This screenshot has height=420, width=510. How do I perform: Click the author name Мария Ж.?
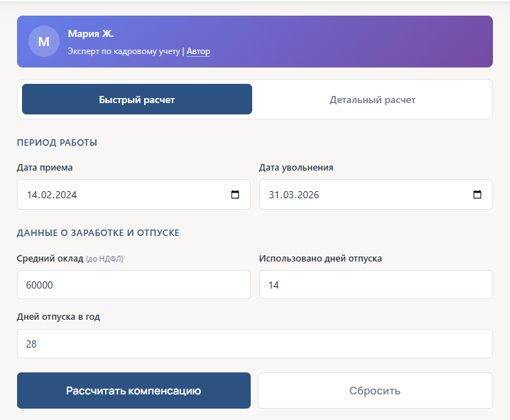click(x=91, y=33)
